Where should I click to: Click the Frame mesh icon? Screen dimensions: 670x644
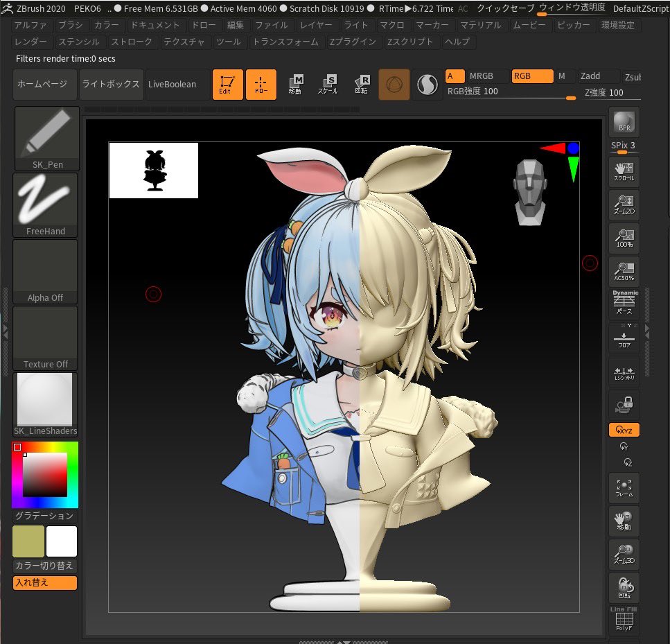624,488
